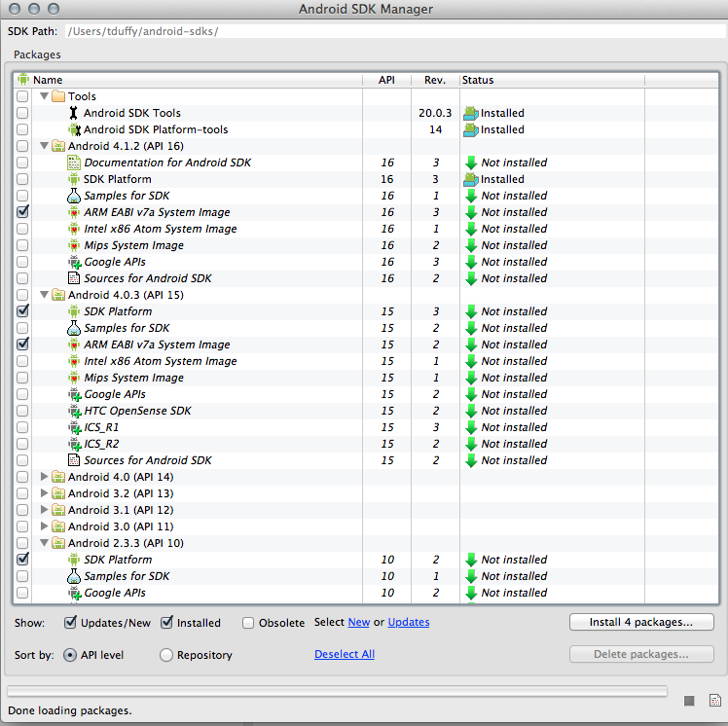The width and height of the screenshot is (728, 726).
Task: Click the API 16 Samples for SDK flask icon
Action: (x=74, y=196)
